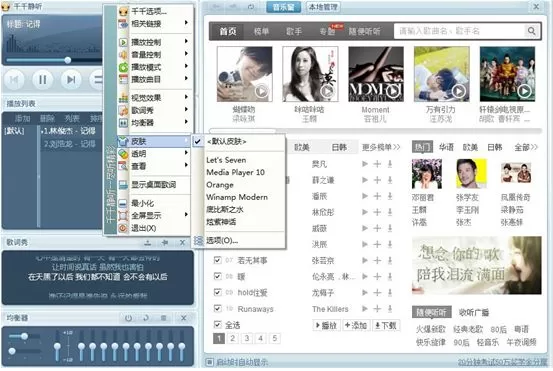Click the lyrics panel download icon
The width and height of the screenshot is (553, 371).
[147, 243]
